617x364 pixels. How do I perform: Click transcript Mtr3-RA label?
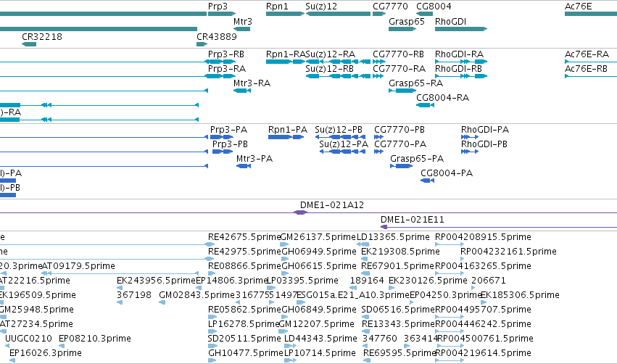252,83
